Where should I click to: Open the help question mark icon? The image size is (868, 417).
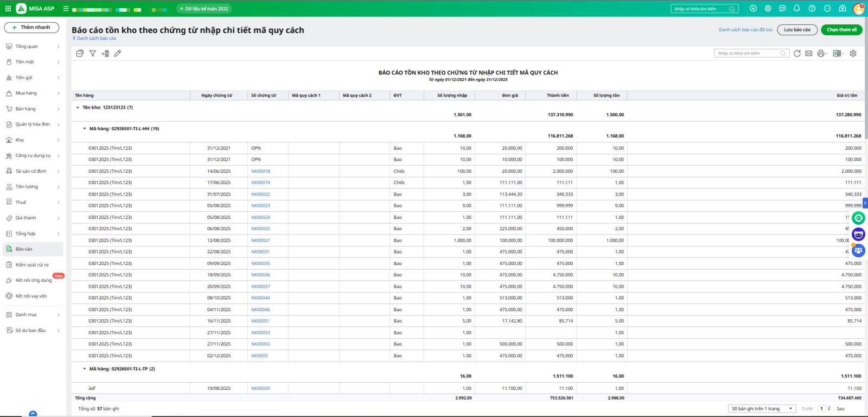(x=812, y=9)
